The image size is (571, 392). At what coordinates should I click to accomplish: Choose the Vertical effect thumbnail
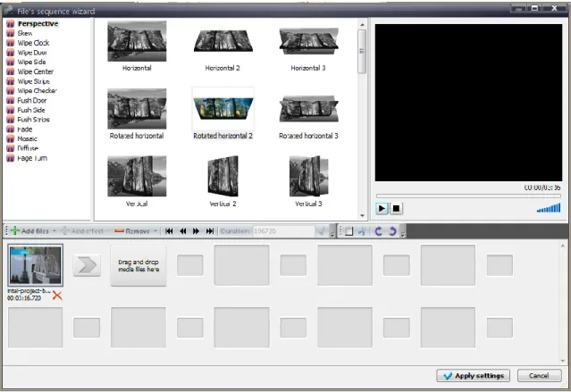pyautogui.click(x=137, y=176)
